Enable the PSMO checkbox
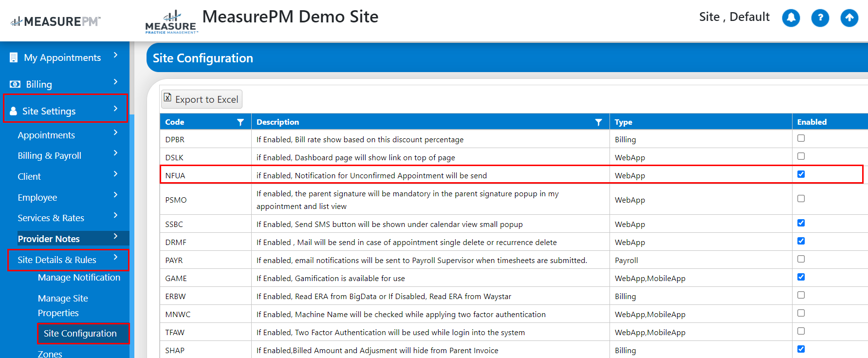868x358 pixels. (801, 199)
